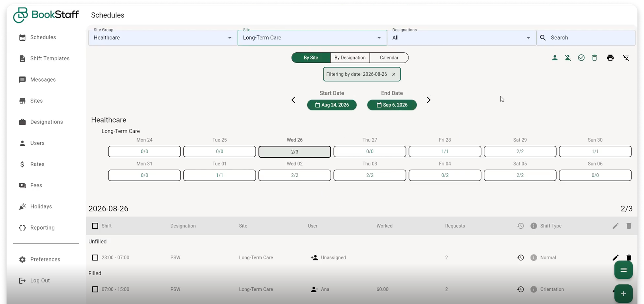Click the BookStaff logo
The height and width of the screenshot is (304, 644).
tap(46, 15)
